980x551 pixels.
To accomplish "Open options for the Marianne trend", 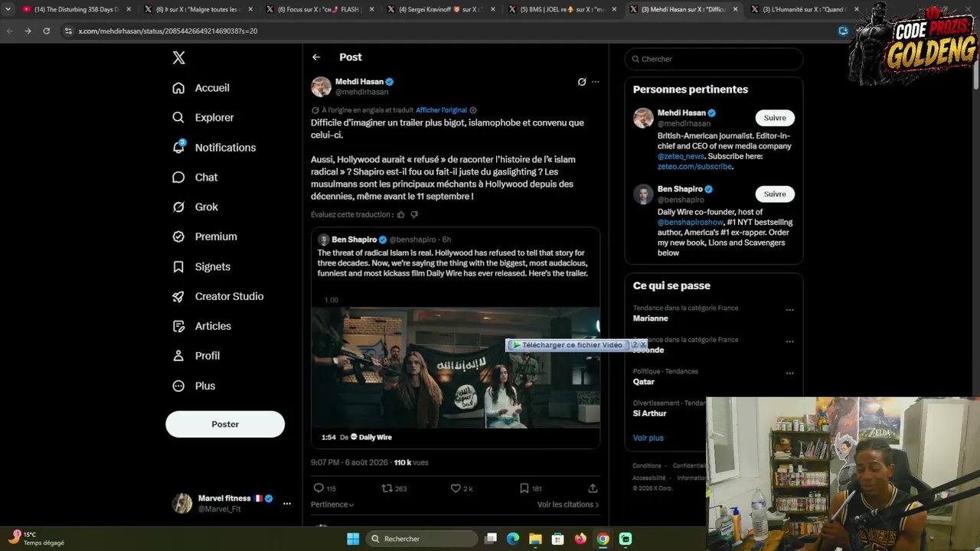I will [789, 311].
